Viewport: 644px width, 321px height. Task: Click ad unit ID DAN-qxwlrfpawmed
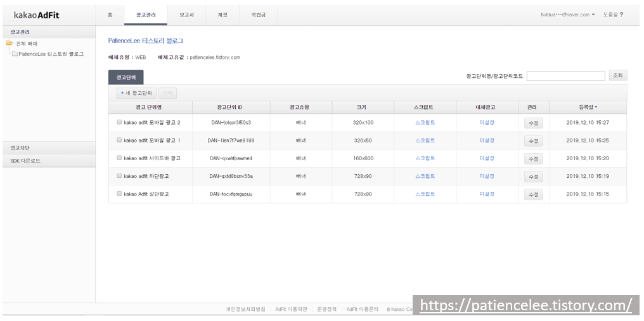(x=231, y=158)
